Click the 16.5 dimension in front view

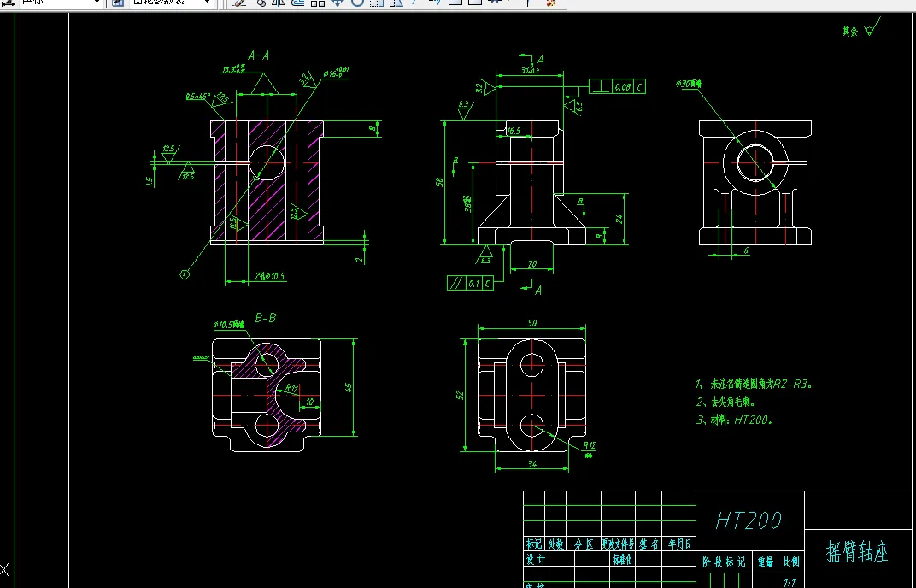pos(513,131)
